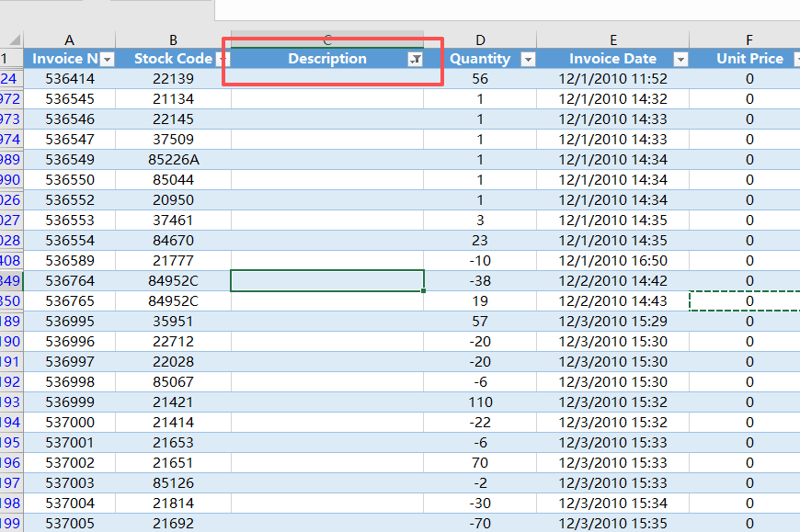The height and width of the screenshot is (532, 800).
Task: Select date cell 12/3/2010 15:29
Action: 612,321
